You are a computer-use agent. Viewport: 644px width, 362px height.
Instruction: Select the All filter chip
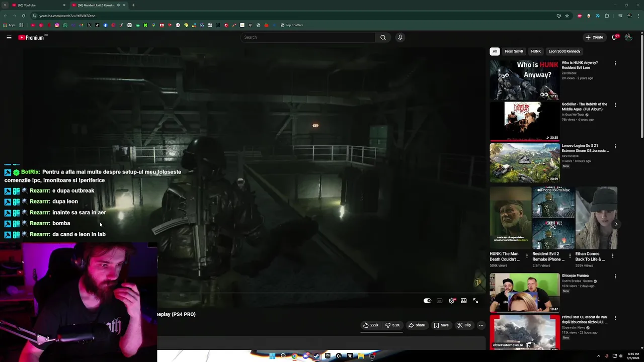point(495,51)
